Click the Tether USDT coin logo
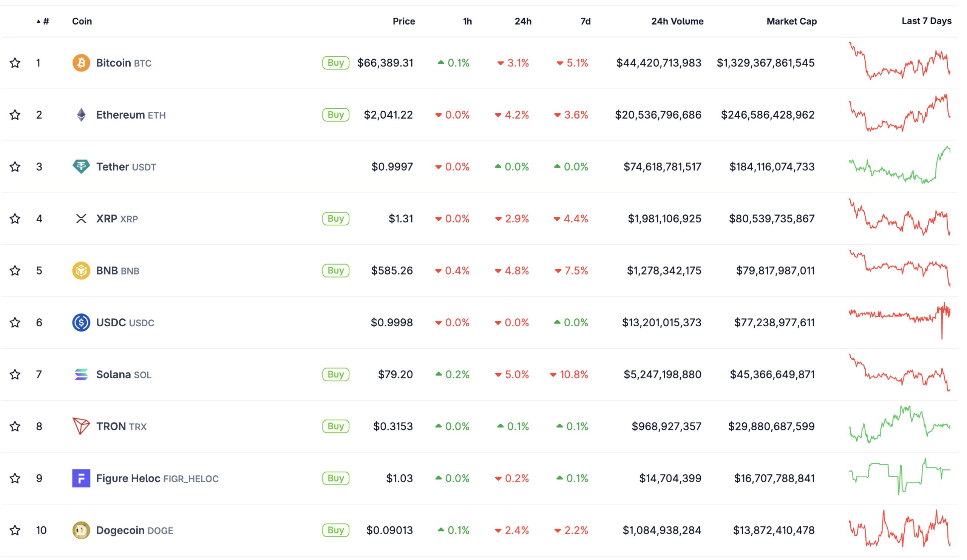The image size is (967, 560). coord(81,167)
